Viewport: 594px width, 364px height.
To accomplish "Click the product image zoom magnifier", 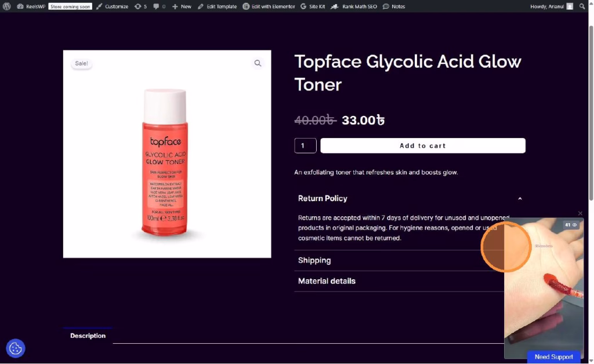I will 258,63.
